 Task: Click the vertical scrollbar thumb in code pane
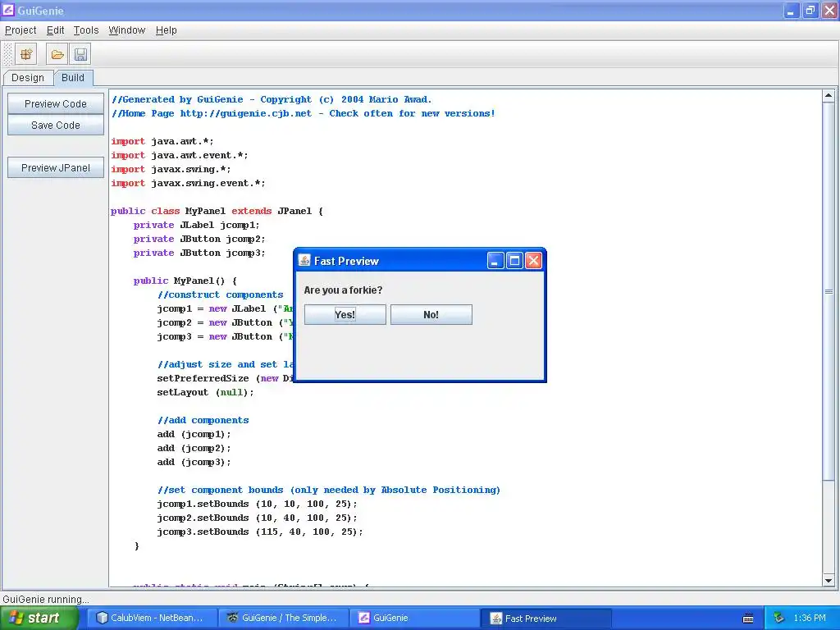point(829,291)
